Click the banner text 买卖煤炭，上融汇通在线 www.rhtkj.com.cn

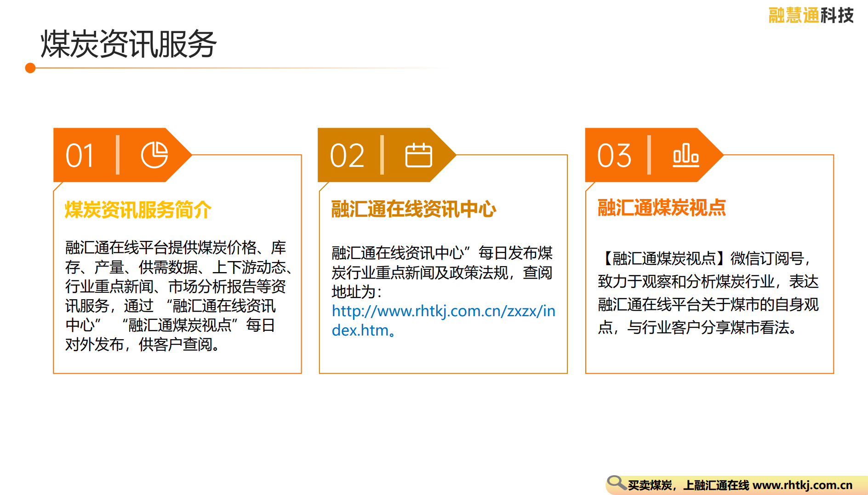click(740, 485)
